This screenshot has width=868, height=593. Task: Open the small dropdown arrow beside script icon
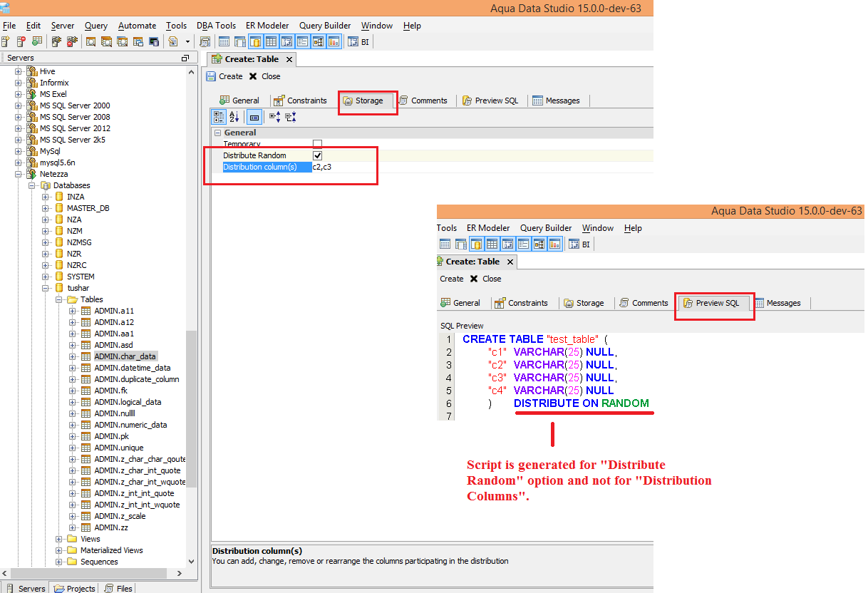(x=187, y=41)
